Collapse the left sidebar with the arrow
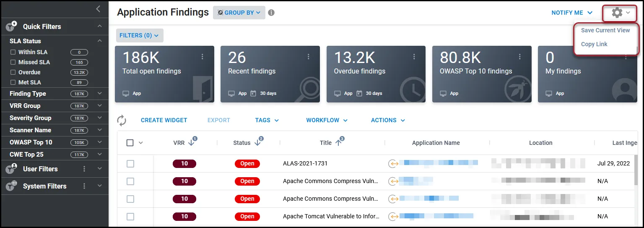 coord(98,9)
